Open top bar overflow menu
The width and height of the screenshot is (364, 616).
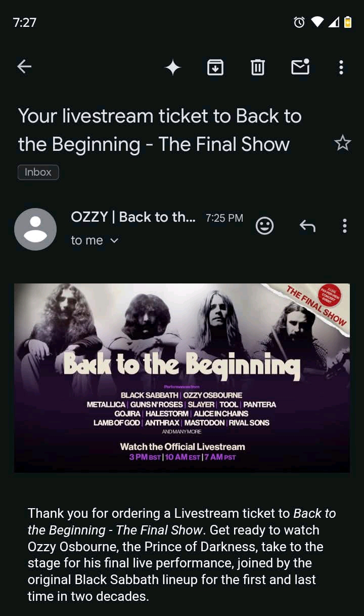pos(341,67)
